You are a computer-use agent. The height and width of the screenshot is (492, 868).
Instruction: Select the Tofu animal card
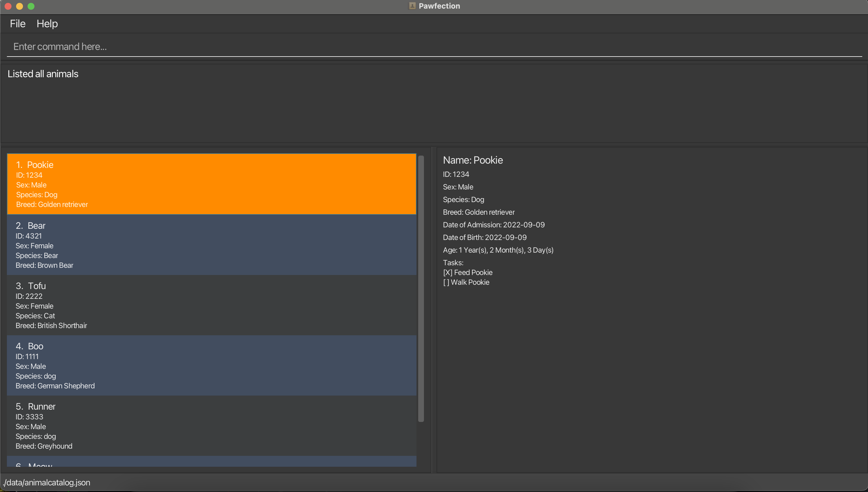(211, 305)
